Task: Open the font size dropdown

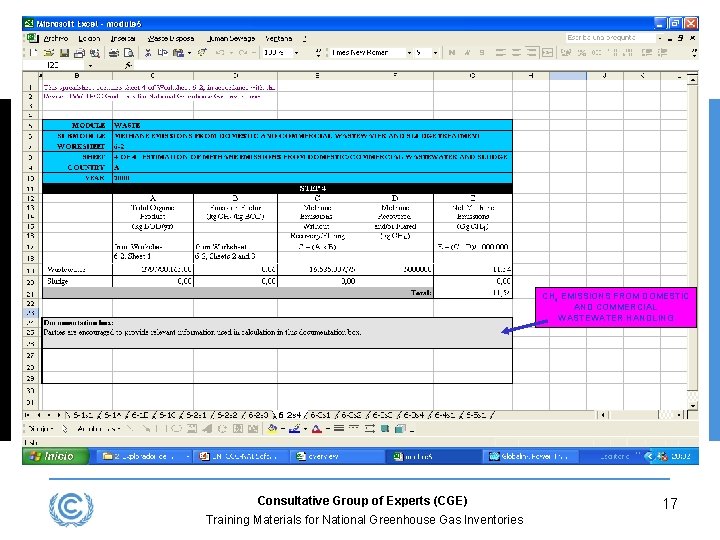Action: [435, 53]
